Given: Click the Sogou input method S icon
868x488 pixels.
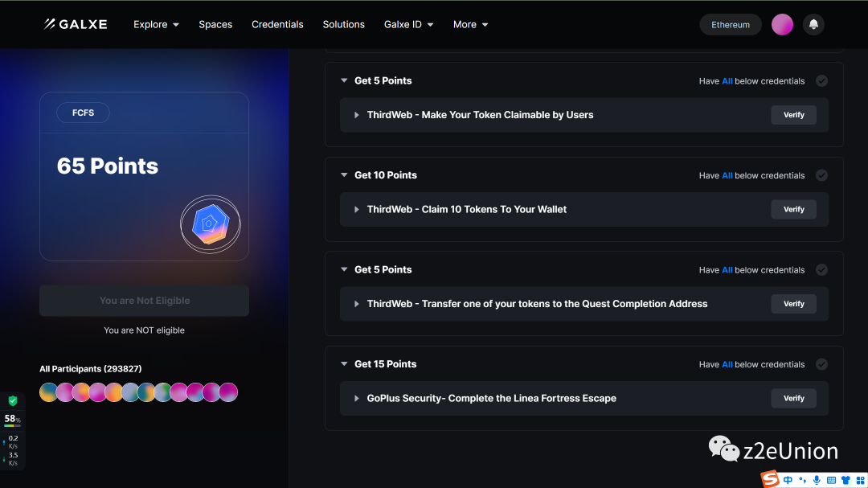Looking at the screenshot, I should point(771,479).
